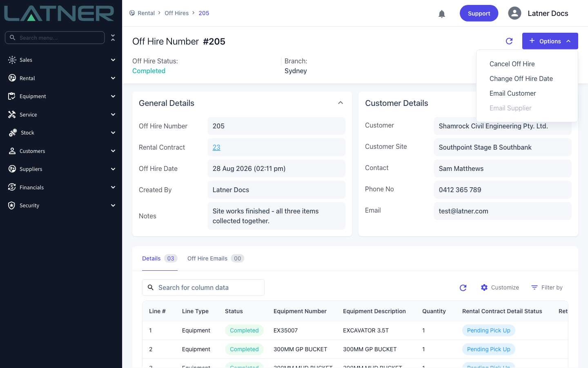Expand the Sales menu chevron
This screenshot has width=588, height=368.
(113, 60)
